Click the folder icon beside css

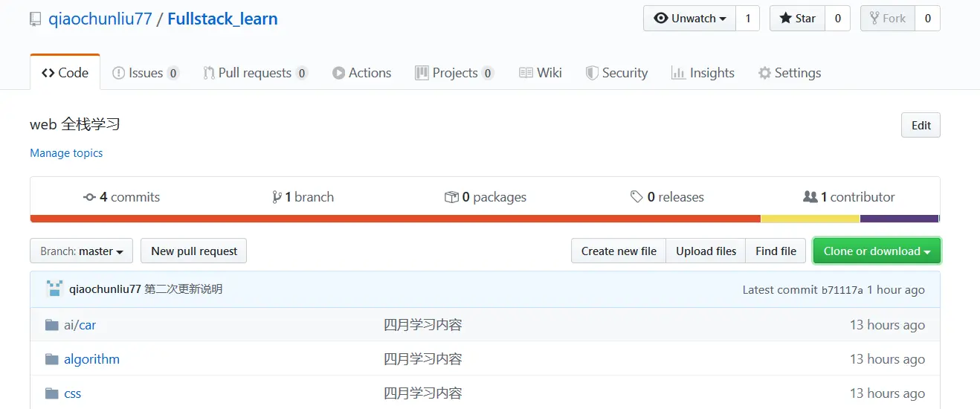51,393
